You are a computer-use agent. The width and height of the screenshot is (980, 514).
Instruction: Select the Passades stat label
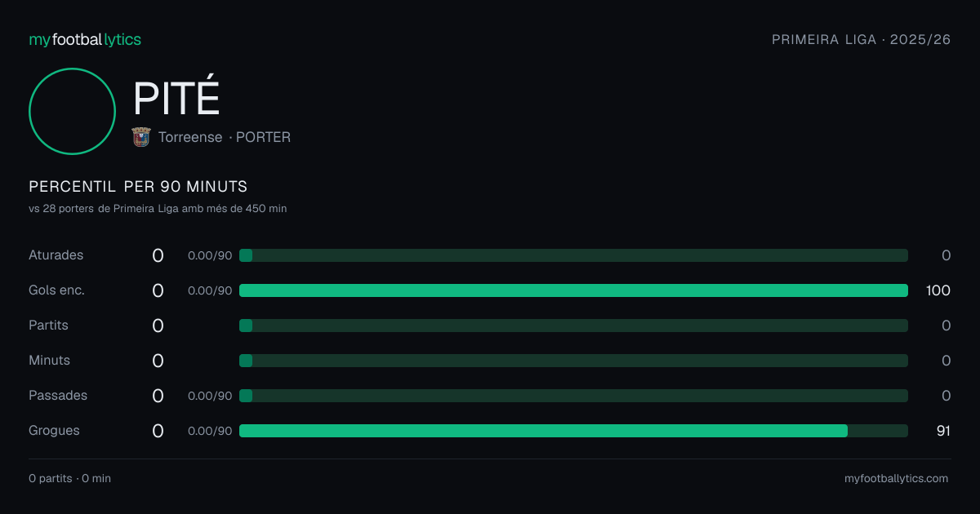pyautogui.click(x=58, y=396)
